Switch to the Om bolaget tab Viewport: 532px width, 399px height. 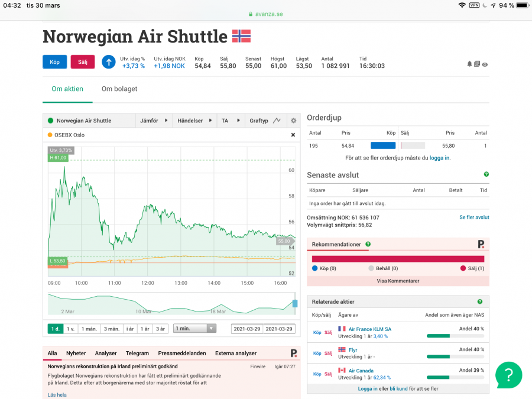click(119, 89)
